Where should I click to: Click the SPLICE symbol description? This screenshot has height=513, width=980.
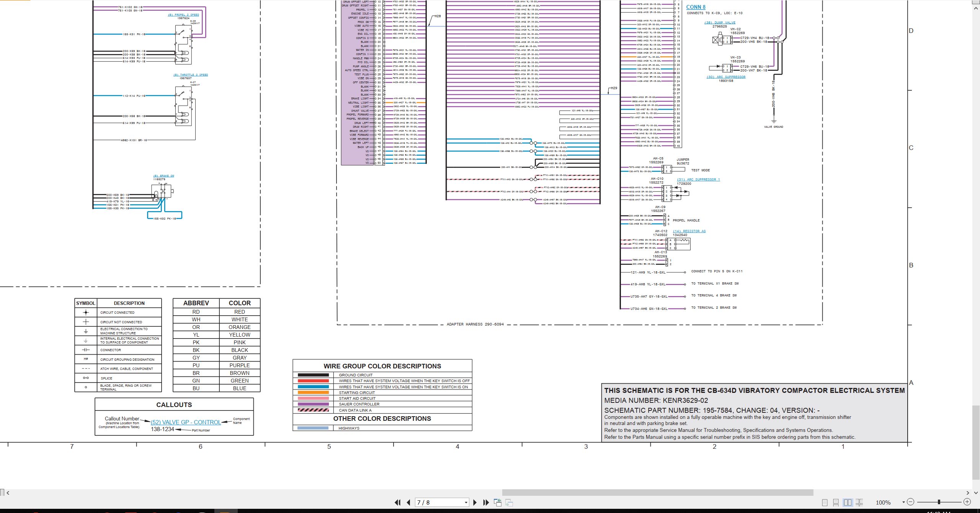pyautogui.click(x=106, y=378)
